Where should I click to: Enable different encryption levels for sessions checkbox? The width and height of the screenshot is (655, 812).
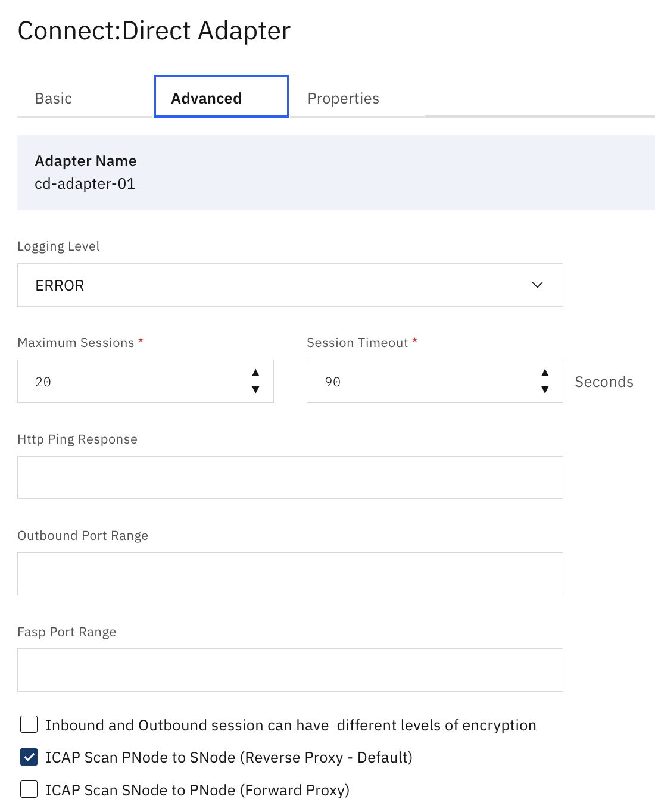point(29,724)
